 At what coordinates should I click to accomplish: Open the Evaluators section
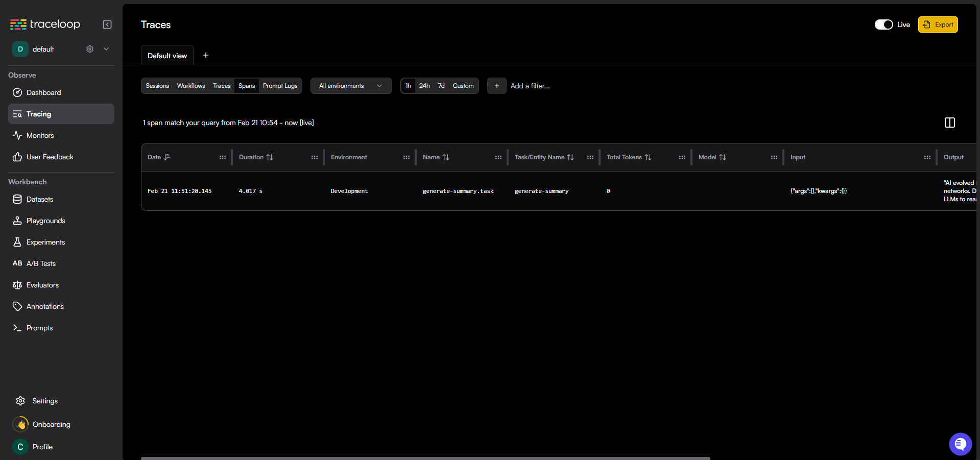tap(42, 285)
